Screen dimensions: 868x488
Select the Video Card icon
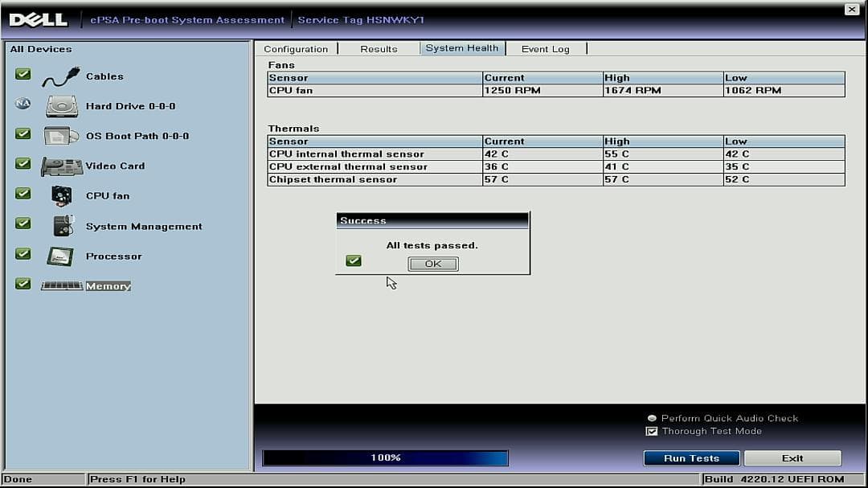61,166
